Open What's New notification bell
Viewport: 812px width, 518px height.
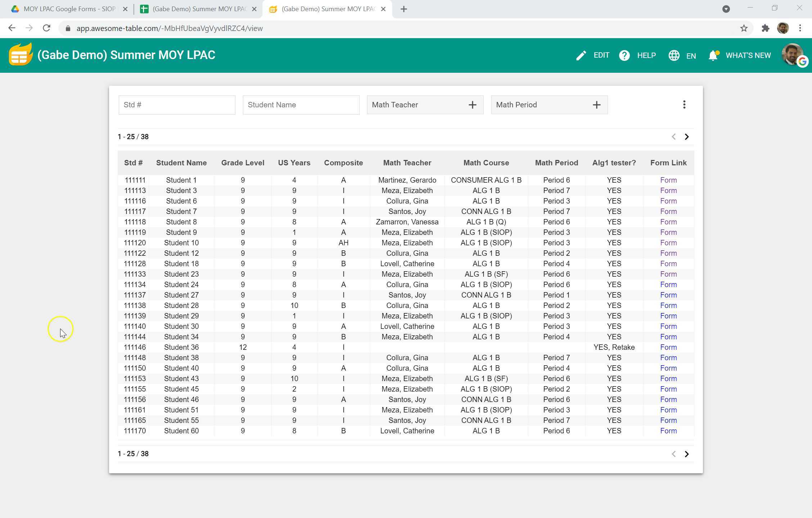pyautogui.click(x=713, y=55)
